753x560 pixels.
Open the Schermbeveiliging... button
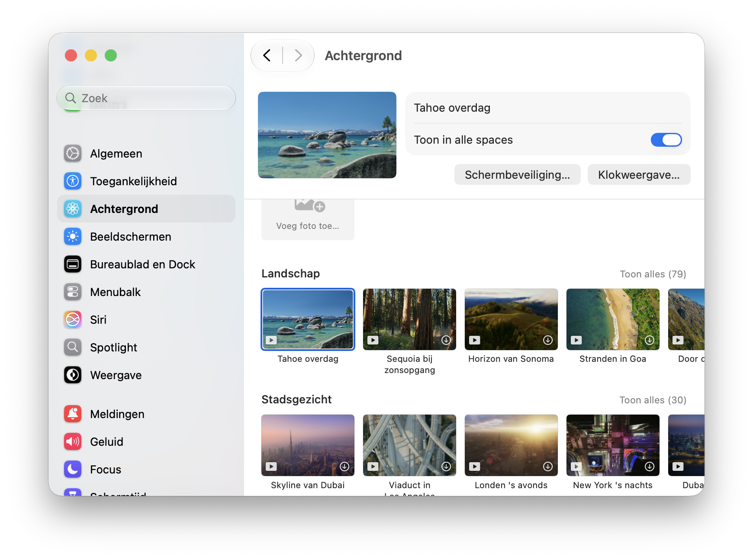518,174
